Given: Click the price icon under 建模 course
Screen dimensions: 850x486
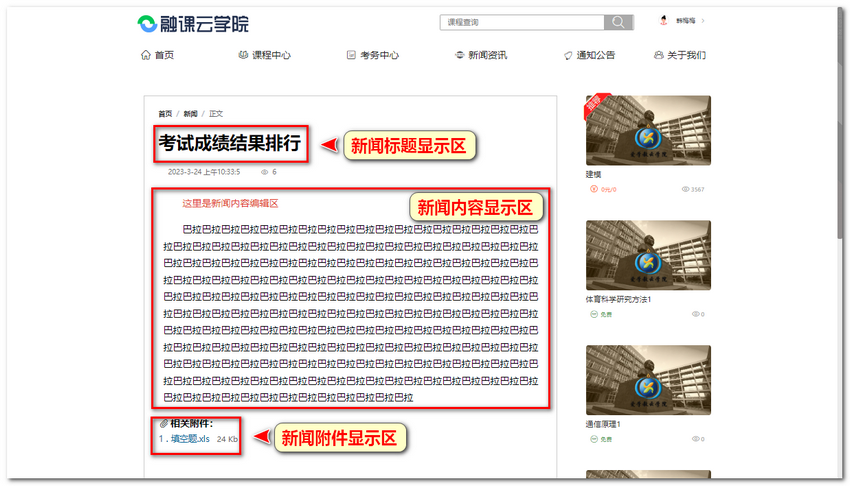Looking at the screenshot, I should pyautogui.click(x=594, y=189).
